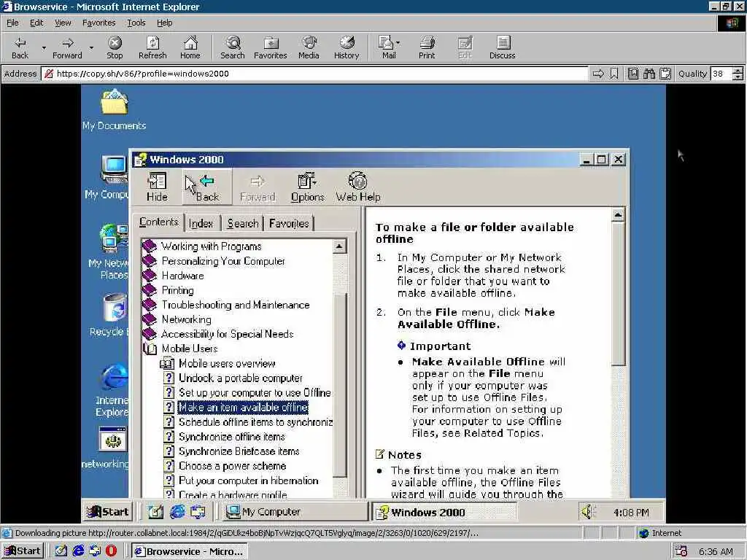The image size is (747, 560).
Task: Open dropdown arrow next to Back button
Action: tap(44, 47)
